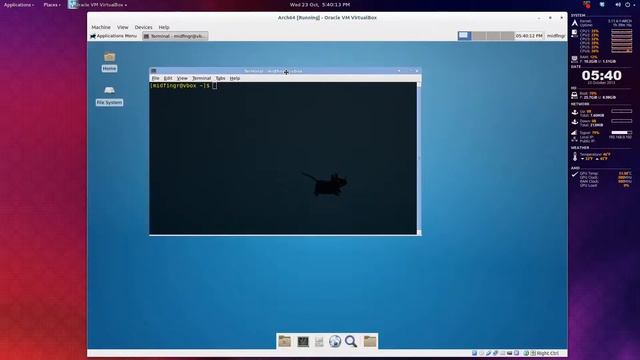Click the mouse integration icon in VirtualBox status bar
The height and width of the screenshot is (360, 640).
pyautogui.click(x=526, y=353)
